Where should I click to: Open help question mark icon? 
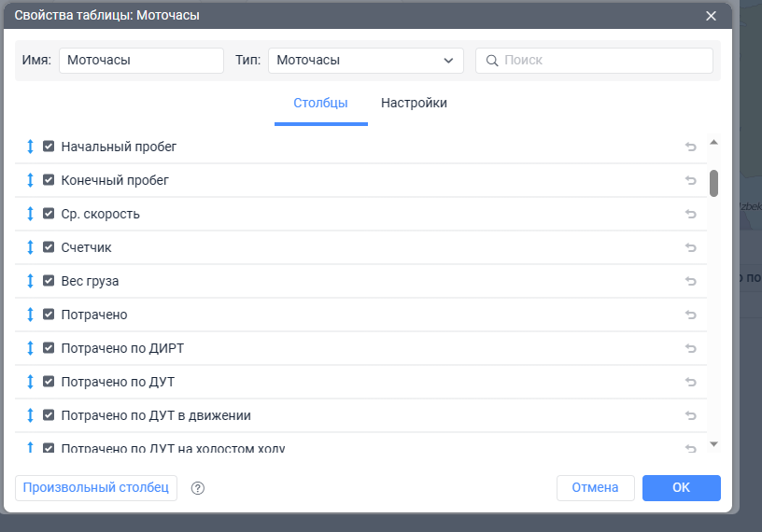click(x=197, y=487)
